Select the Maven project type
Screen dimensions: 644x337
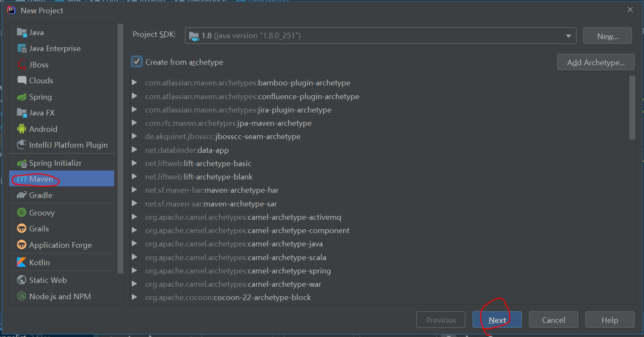tap(61, 179)
